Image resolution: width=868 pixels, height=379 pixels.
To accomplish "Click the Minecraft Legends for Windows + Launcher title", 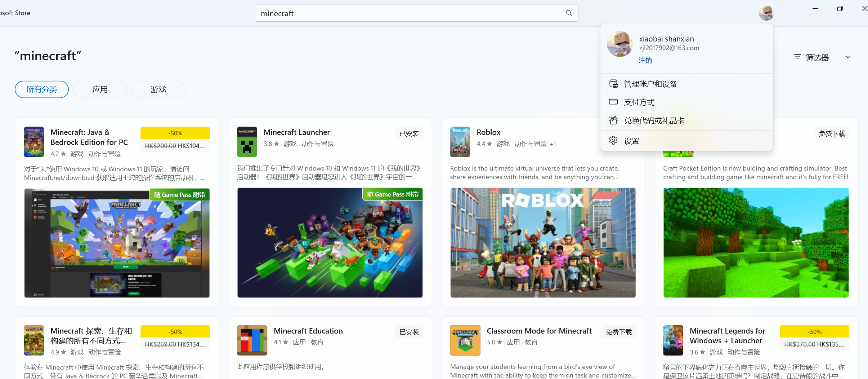I will (728, 336).
